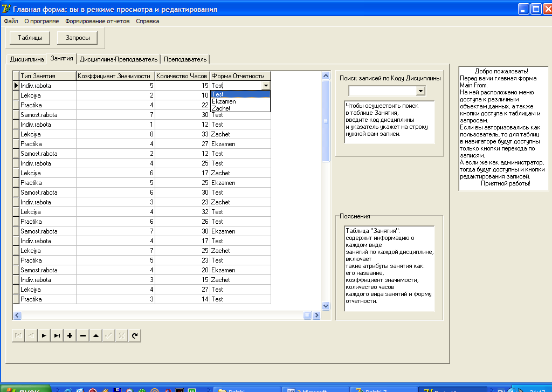552x392 pixels.
Task: Insert a new record with plus button
Action: (x=70, y=335)
